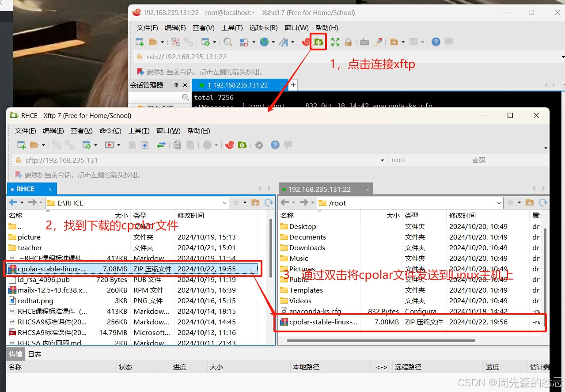
Task: Close the 192.168.235.131:22 remote tab in Xftp
Action: tap(367, 189)
